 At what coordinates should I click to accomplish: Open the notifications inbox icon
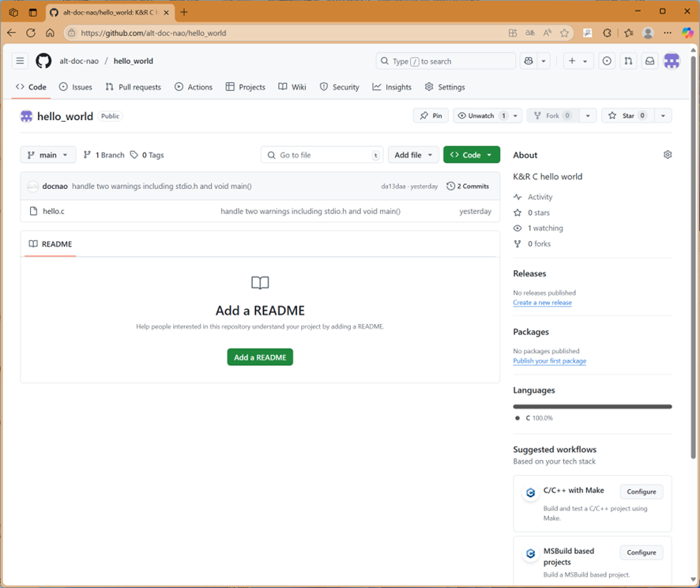tap(649, 61)
